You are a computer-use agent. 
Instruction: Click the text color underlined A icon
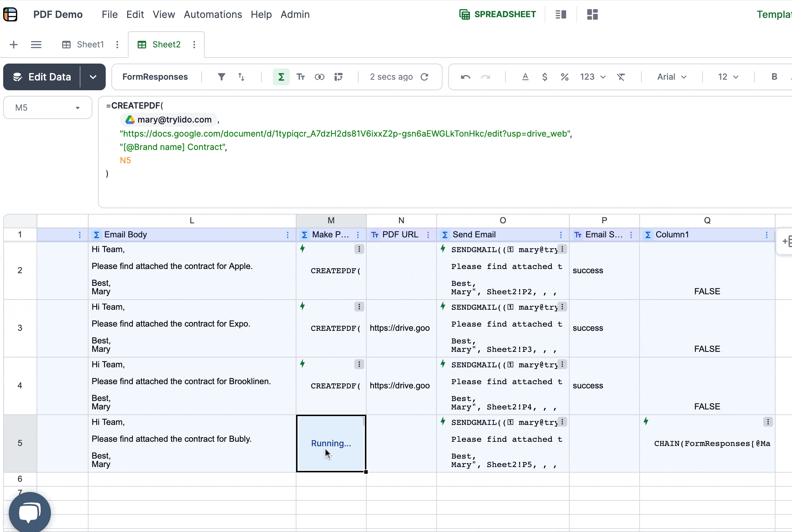(525, 77)
